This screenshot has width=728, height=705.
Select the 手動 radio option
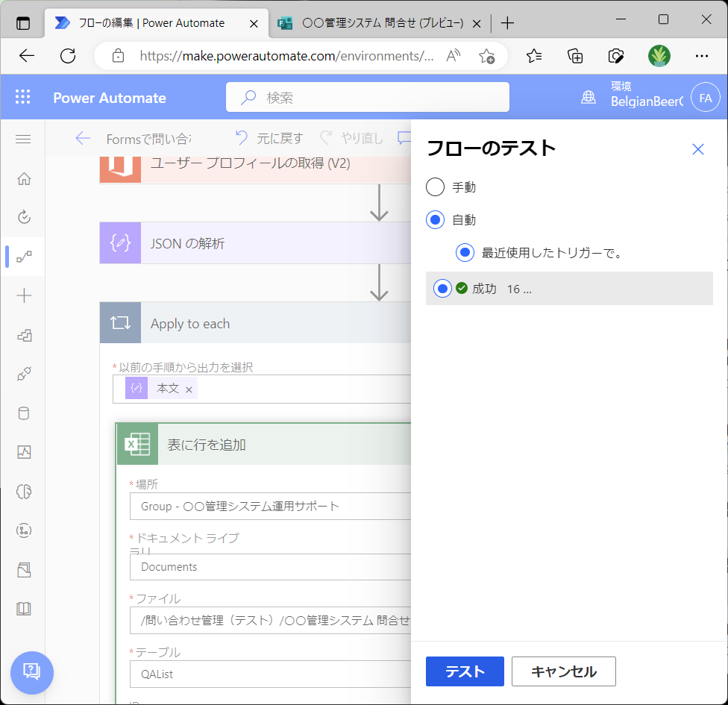(435, 187)
